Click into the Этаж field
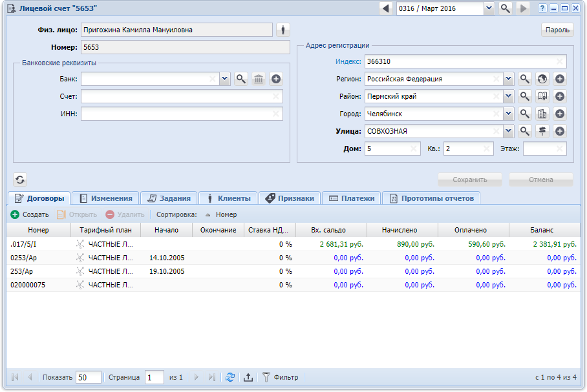 tap(545, 149)
